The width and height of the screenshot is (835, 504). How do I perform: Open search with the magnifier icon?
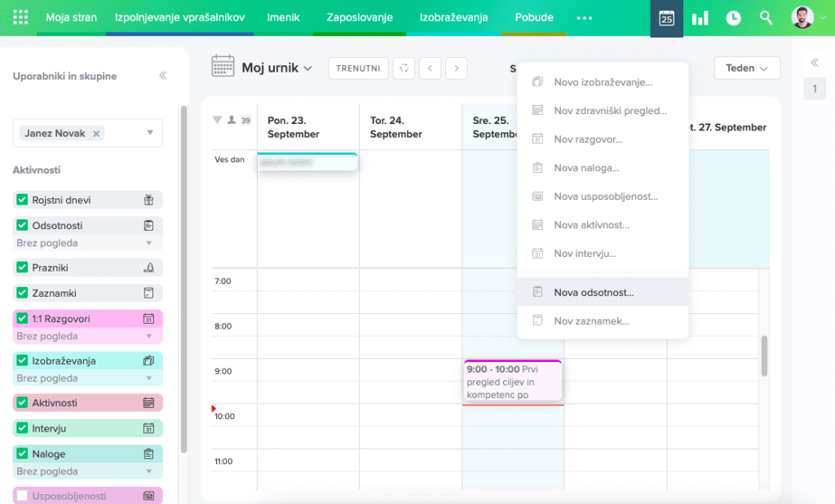pyautogui.click(x=766, y=18)
